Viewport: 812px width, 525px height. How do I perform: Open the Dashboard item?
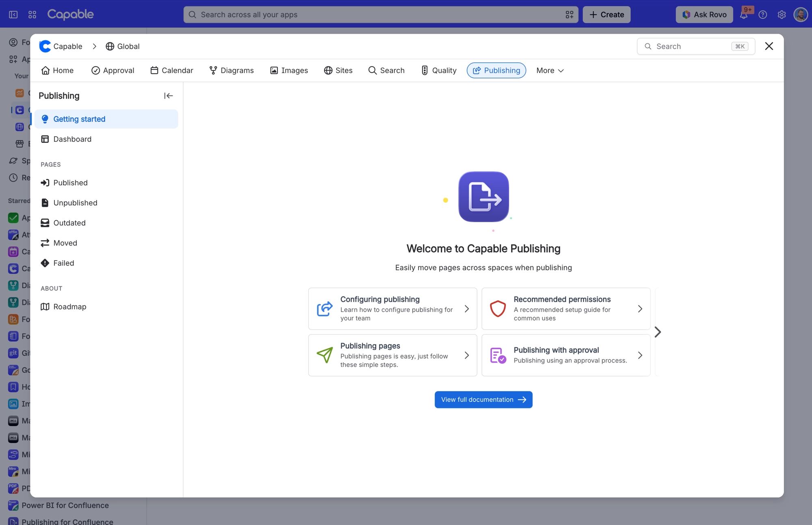click(x=106, y=139)
